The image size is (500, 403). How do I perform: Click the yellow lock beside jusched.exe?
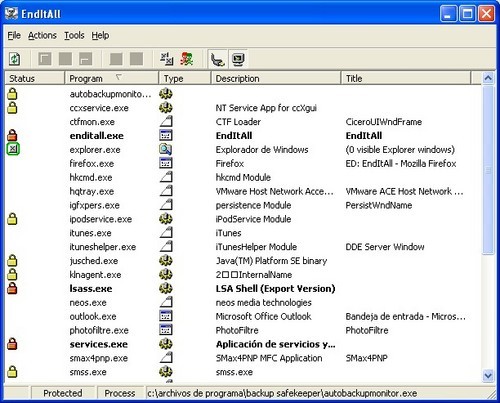[x=12, y=261]
